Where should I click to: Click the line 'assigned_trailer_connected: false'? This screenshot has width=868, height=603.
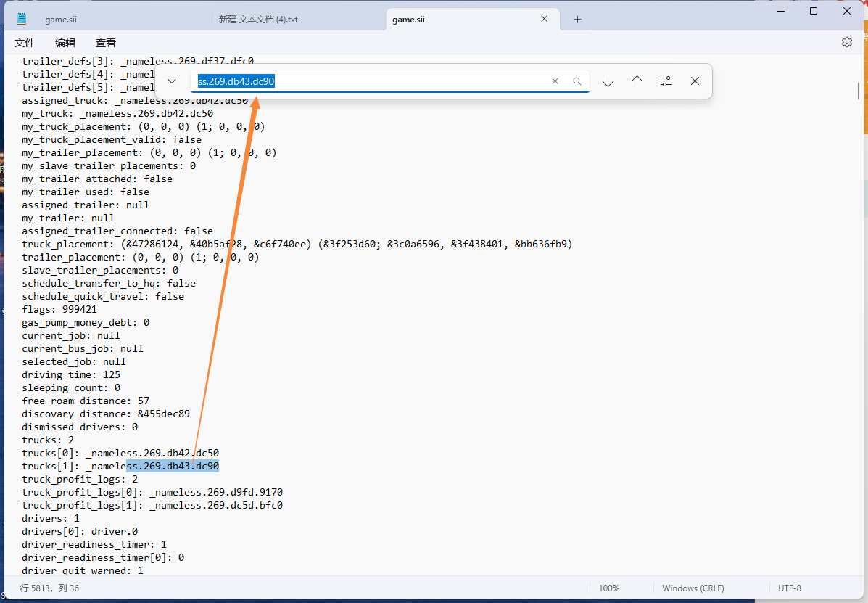point(117,231)
